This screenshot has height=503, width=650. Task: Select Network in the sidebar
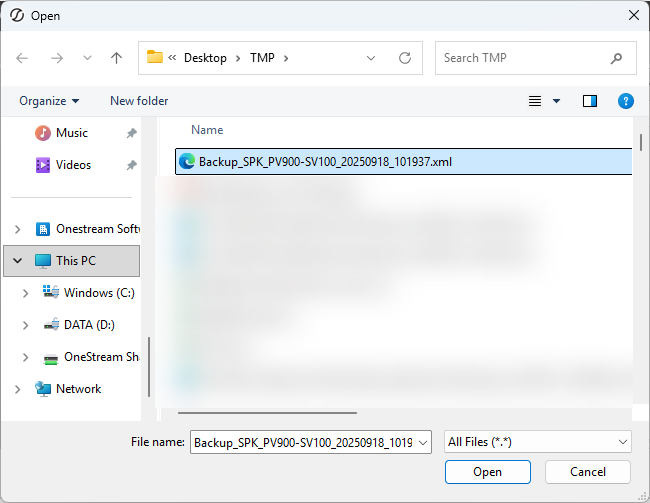click(x=78, y=389)
